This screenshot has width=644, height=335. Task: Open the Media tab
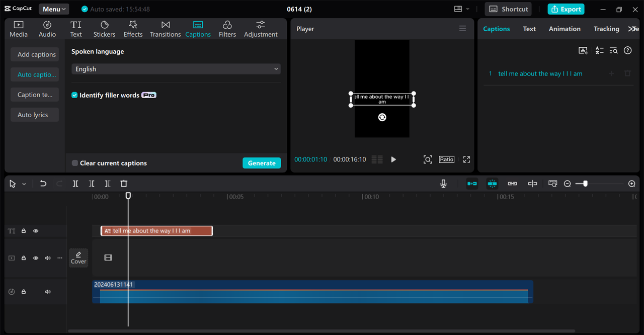coord(19,29)
